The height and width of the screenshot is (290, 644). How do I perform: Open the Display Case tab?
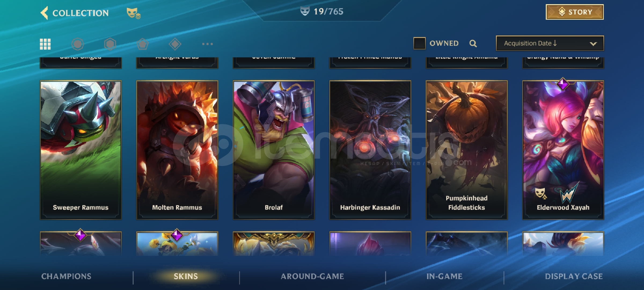pos(574,276)
